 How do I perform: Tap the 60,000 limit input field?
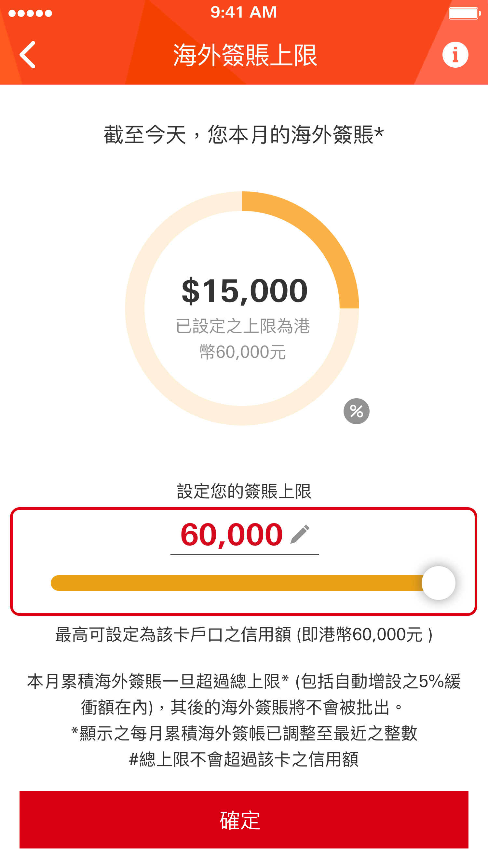point(232,535)
